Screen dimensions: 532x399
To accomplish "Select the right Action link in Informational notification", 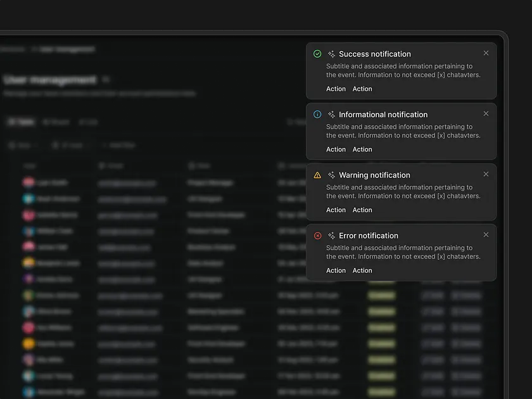I will click(362, 149).
